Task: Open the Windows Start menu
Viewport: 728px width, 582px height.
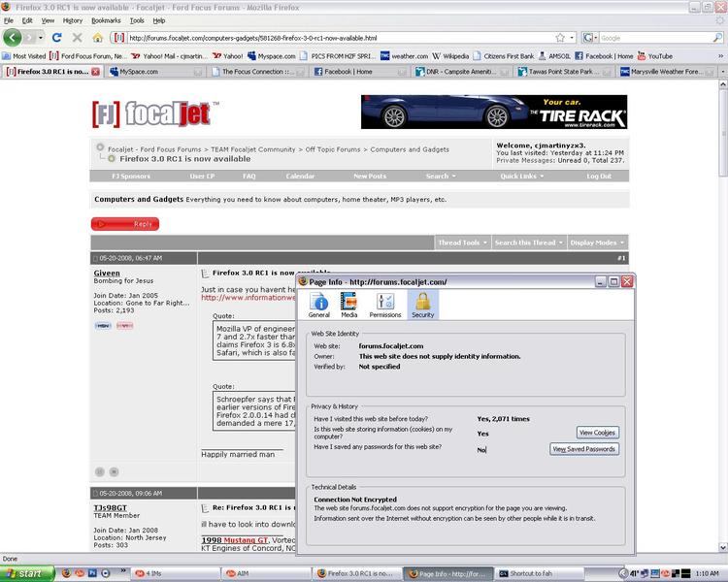Action: click(27, 573)
